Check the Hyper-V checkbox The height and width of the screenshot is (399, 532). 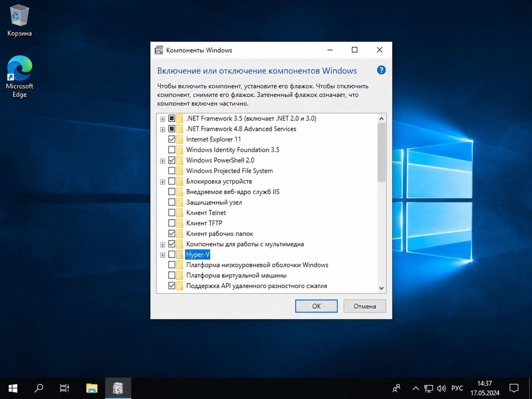(172, 255)
